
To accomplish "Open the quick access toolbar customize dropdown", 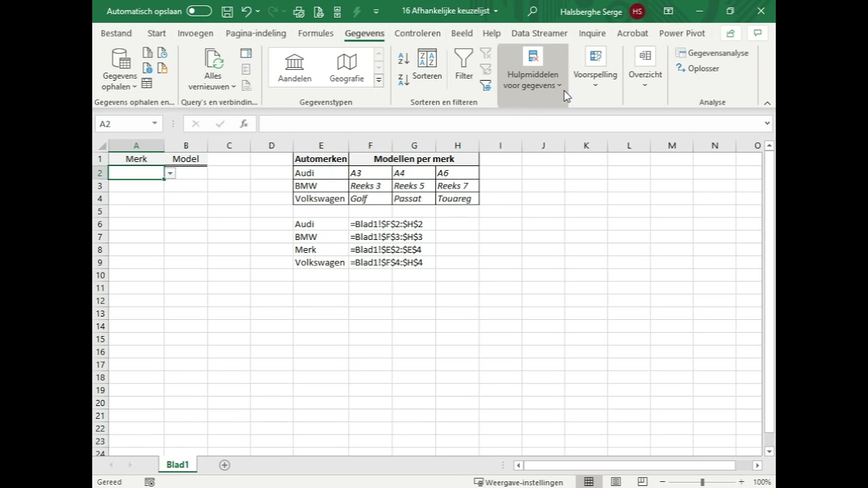I will 376,12.
